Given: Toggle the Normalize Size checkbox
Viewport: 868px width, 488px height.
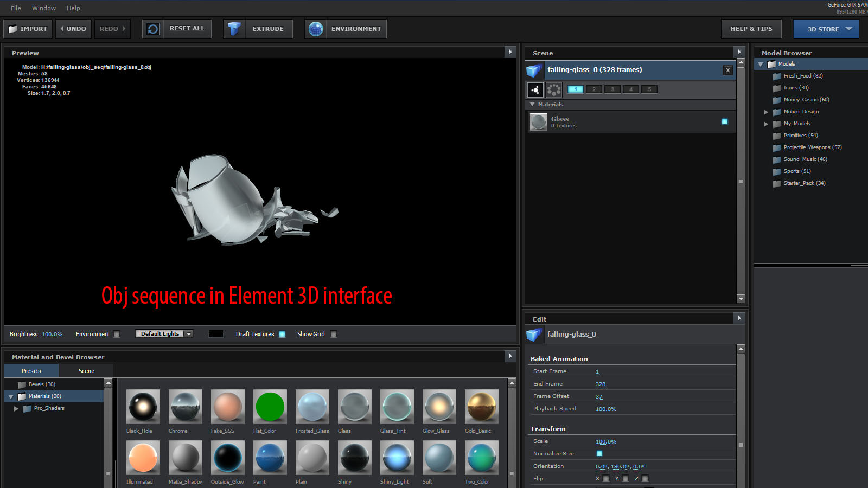Looking at the screenshot, I should pyautogui.click(x=599, y=453).
